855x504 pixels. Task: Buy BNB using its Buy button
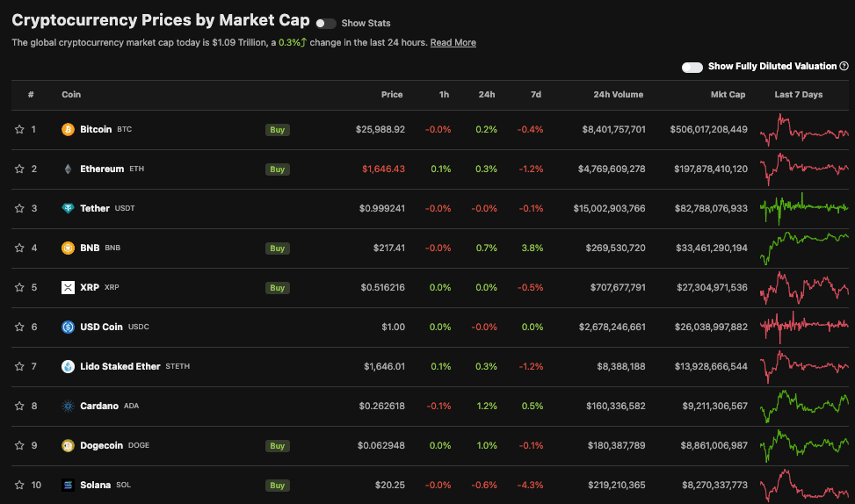coord(277,248)
